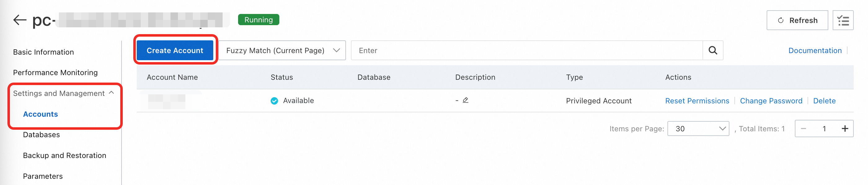Click the Refresh button

pos(797,20)
